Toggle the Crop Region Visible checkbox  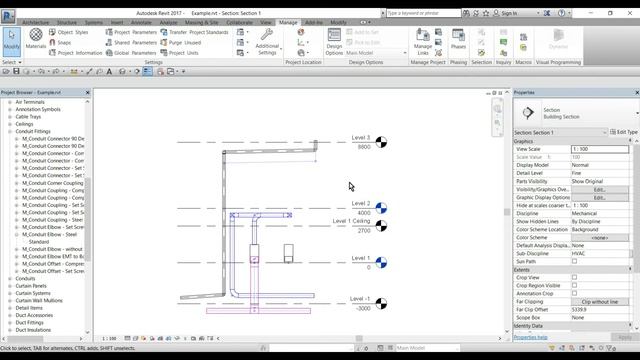[574, 285]
